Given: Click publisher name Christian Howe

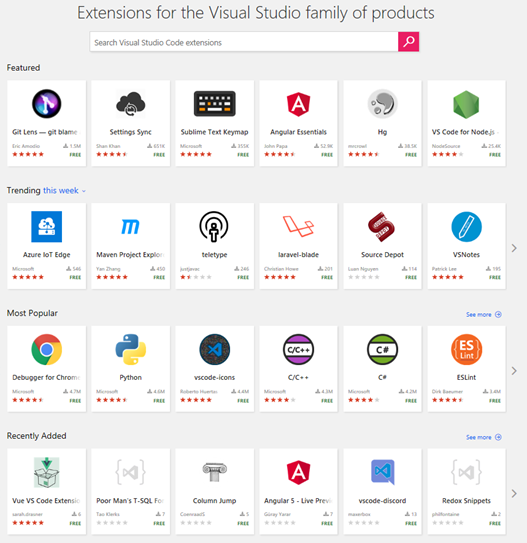Looking at the screenshot, I should click(281, 269).
